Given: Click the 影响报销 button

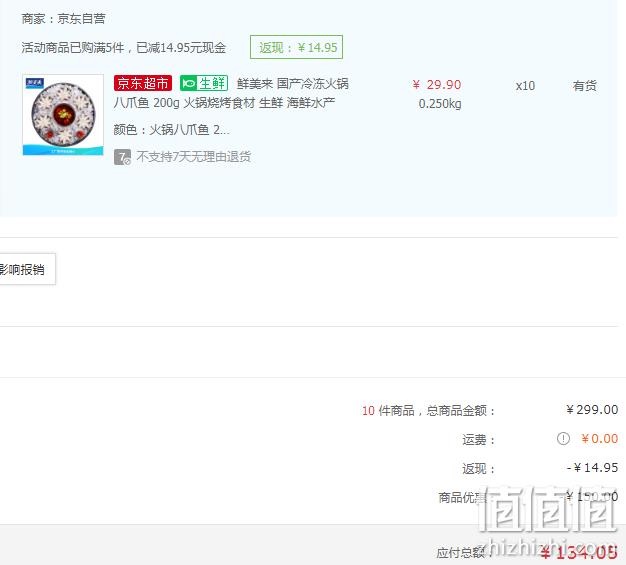Looking at the screenshot, I should (25, 269).
